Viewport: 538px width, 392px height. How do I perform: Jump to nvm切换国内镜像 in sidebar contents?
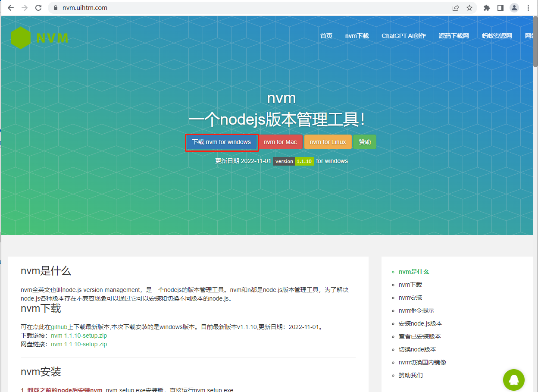pos(422,362)
